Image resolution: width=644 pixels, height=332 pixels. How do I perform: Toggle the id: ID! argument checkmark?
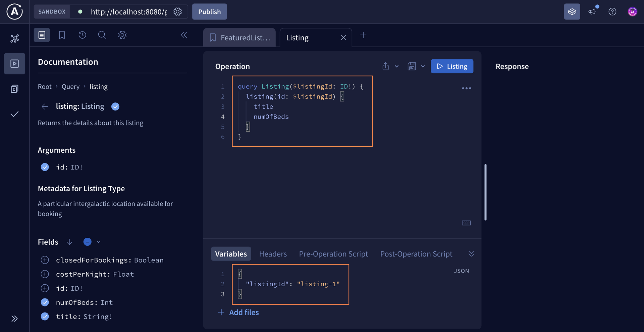pos(45,167)
